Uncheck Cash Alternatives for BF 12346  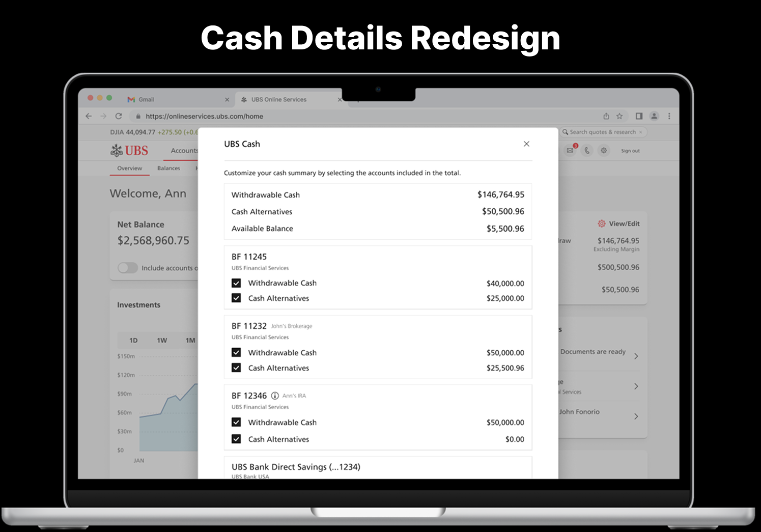click(236, 439)
